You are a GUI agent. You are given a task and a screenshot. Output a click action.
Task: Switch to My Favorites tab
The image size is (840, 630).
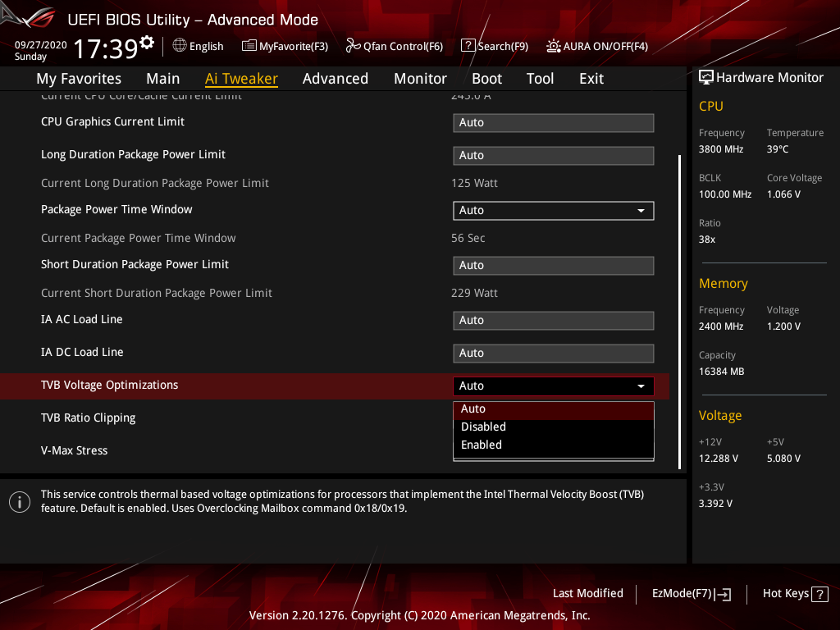tap(79, 79)
